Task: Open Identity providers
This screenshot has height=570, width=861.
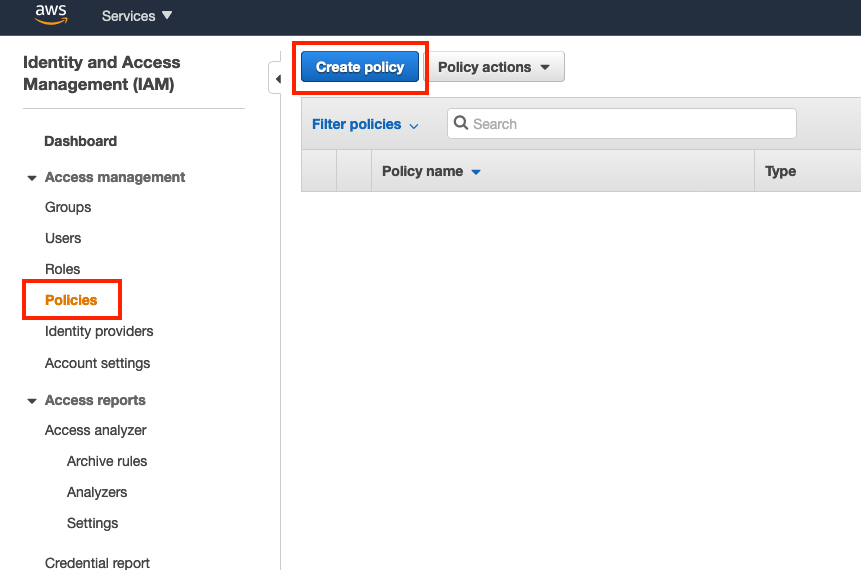Action: coord(99,331)
